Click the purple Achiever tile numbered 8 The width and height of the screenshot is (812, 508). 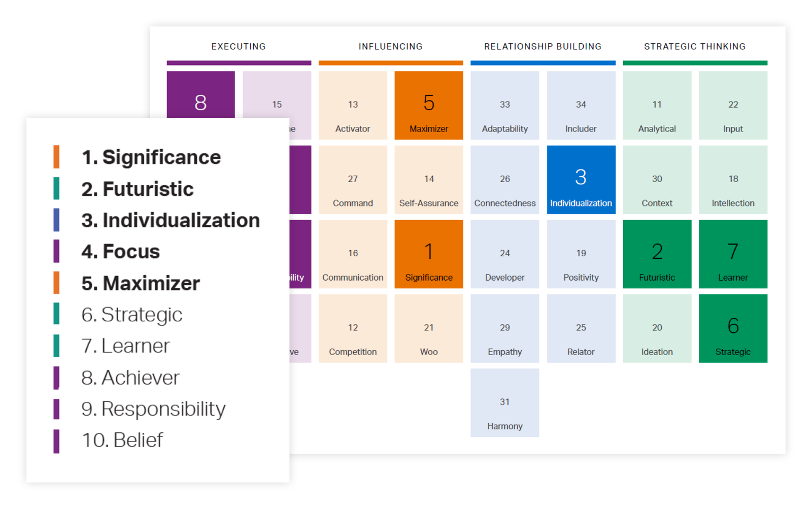(x=200, y=95)
